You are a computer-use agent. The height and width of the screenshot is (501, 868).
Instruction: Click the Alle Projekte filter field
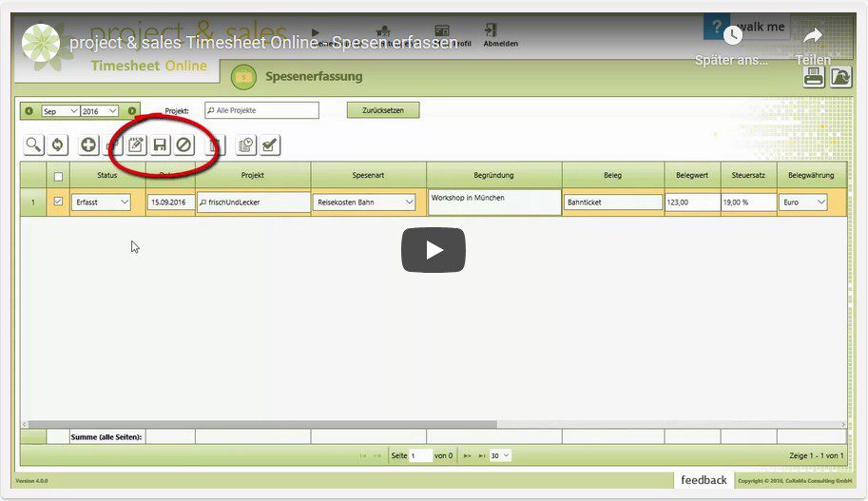(261, 110)
